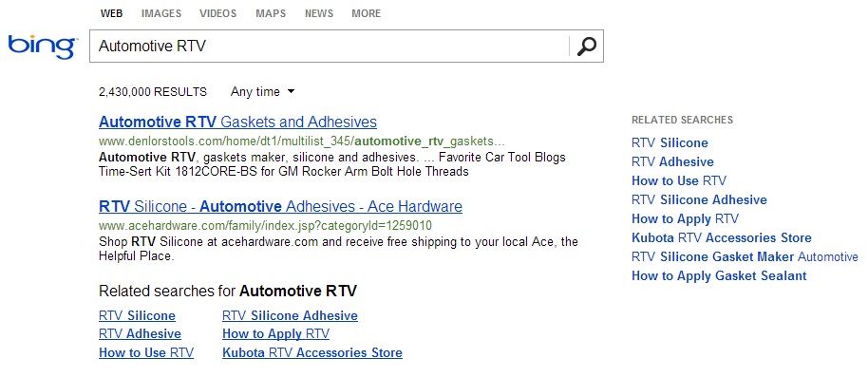Click underlined RTV Silicone Adhesive link
Screen dimensions: 868x377
[290, 316]
